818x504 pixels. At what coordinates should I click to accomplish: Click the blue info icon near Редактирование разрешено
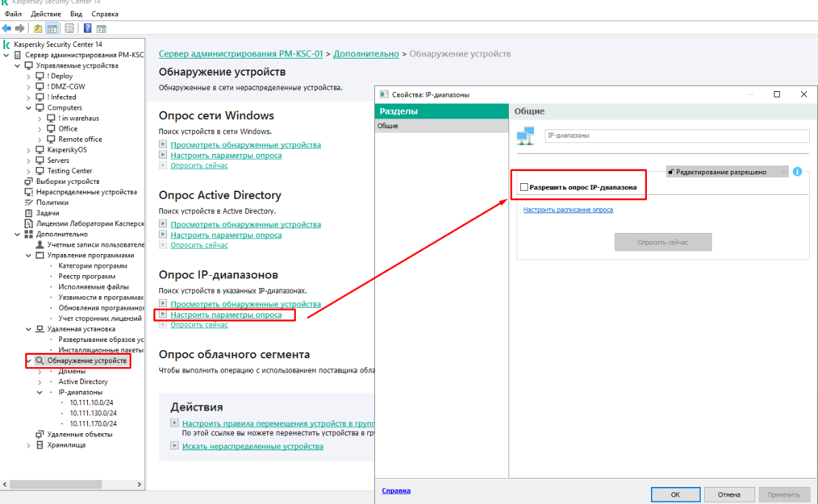click(x=797, y=172)
